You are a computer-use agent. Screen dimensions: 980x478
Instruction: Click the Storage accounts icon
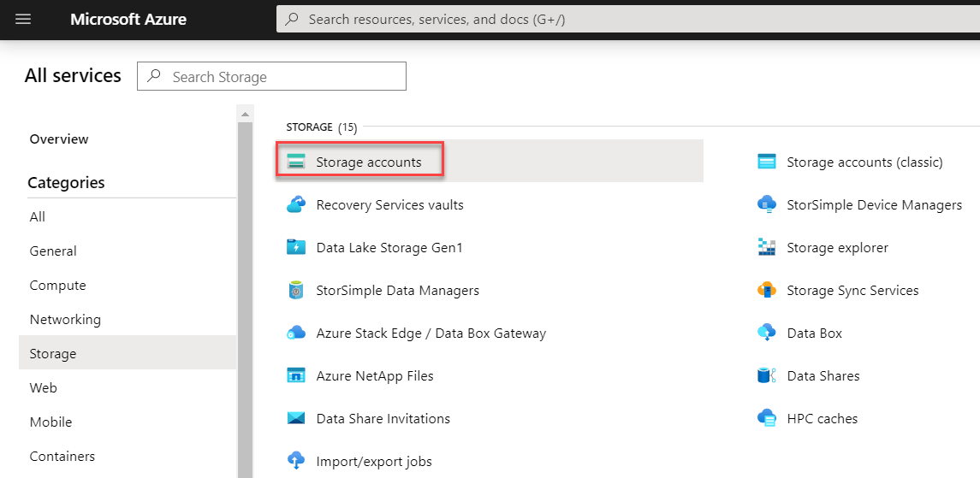click(x=295, y=162)
